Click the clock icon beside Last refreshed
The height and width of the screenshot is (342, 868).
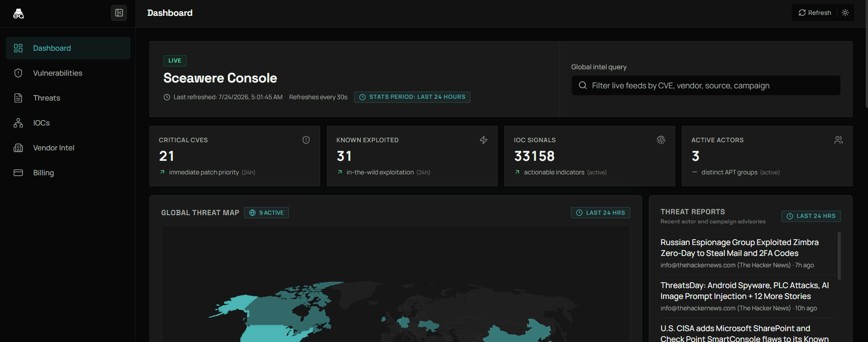(167, 97)
